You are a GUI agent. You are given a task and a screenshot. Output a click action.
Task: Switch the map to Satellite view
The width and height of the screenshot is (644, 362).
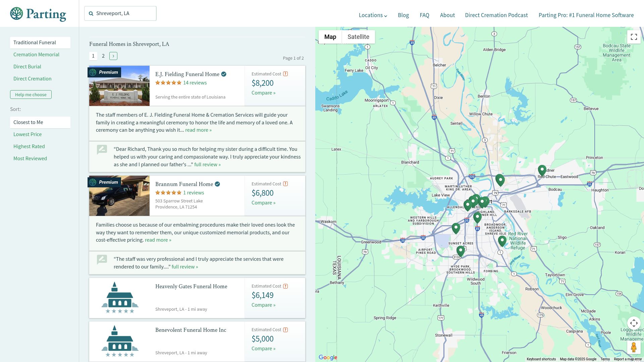(359, 37)
